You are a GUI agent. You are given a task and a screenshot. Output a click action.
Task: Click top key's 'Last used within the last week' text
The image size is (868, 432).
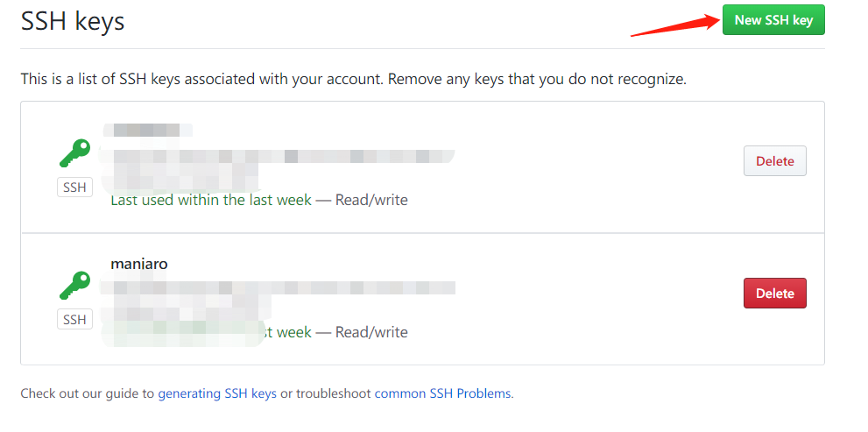point(211,200)
